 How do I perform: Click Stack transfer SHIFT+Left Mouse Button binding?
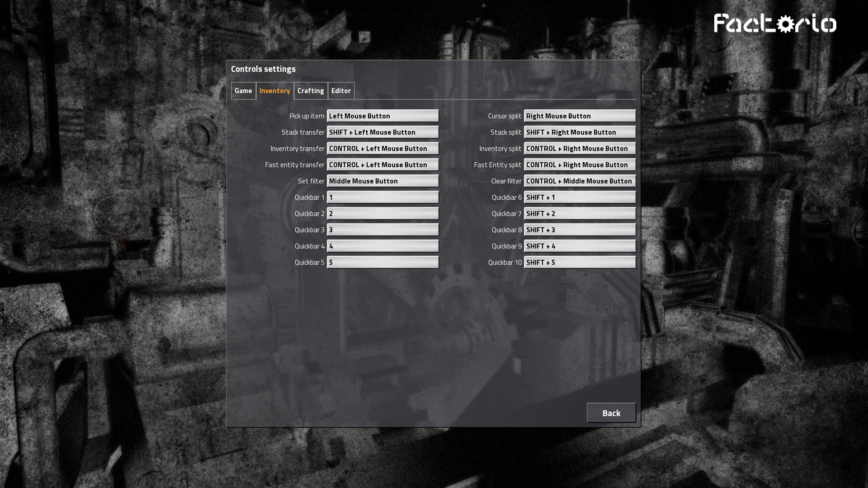[x=383, y=131]
